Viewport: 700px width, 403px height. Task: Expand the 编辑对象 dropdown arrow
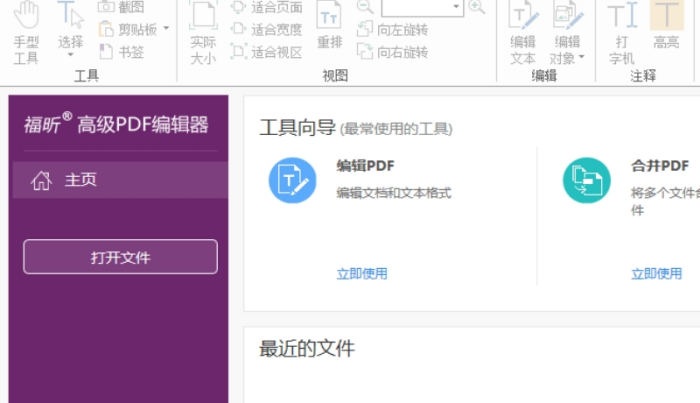(581, 57)
